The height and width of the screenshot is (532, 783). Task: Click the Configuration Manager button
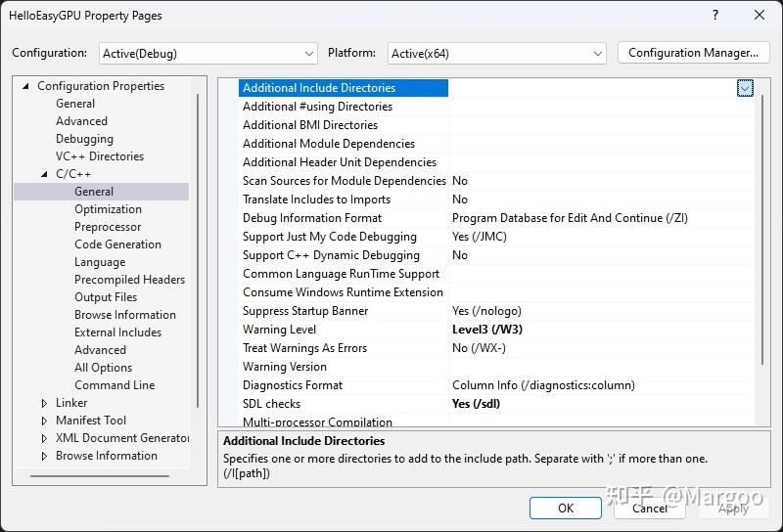pos(693,53)
